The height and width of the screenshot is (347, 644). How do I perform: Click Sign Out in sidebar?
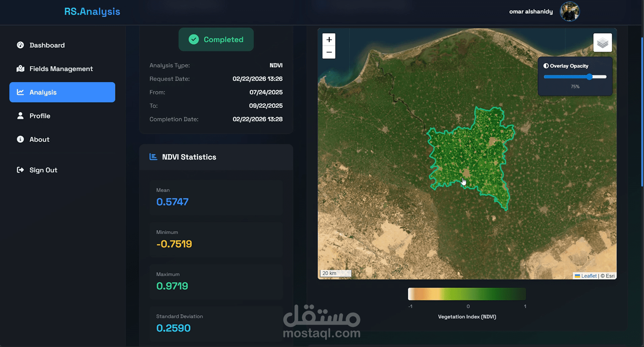pos(62,170)
